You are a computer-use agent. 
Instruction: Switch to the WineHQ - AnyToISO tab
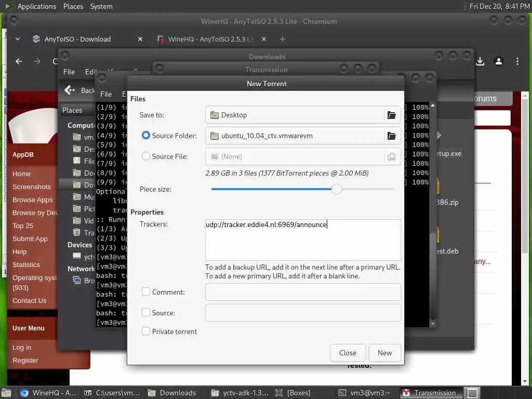210,39
